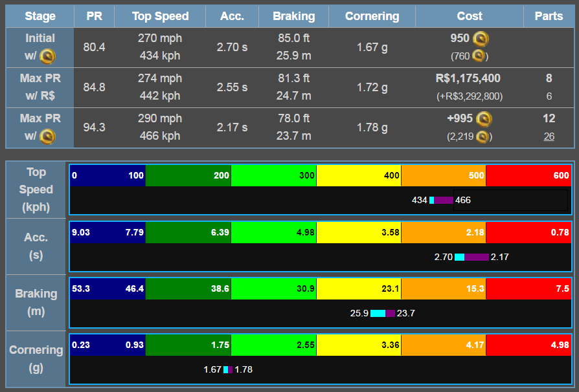The width and height of the screenshot is (579, 392).
Task: Click the gold coin next to (760)
Action: (478, 56)
